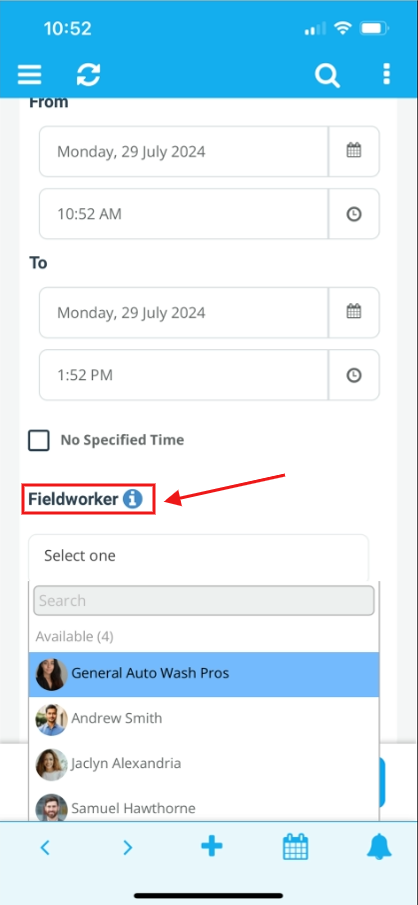
Task: Tap the refresh sync icon
Action: [x=88, y=74]
